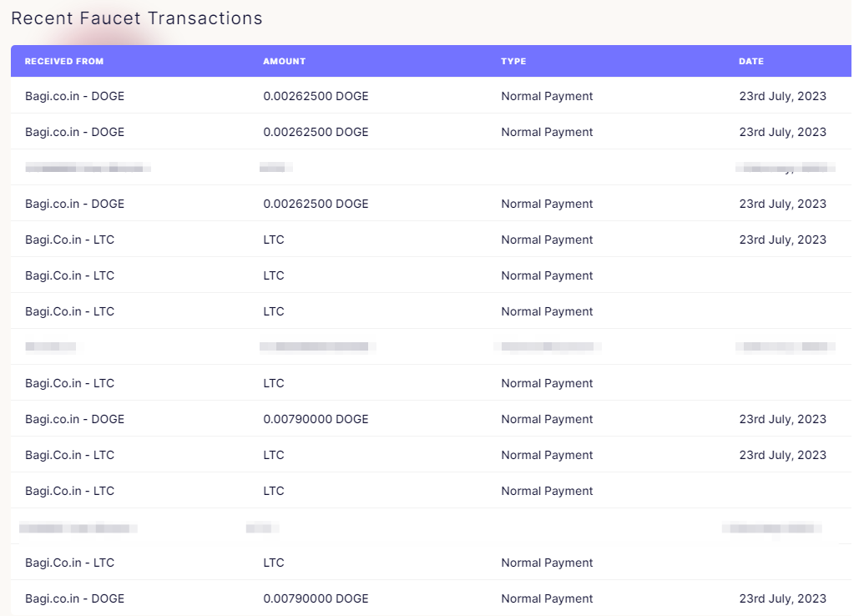Open the bottommost Bagi.Co.in - LTC entry
Image resolution: width=864 pixels, height=616 pixels.
click(69, 563)
